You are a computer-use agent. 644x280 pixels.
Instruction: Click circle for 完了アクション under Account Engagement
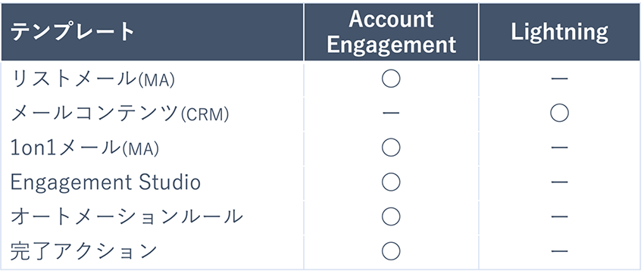pyautogui.click(x=391, y=251)
